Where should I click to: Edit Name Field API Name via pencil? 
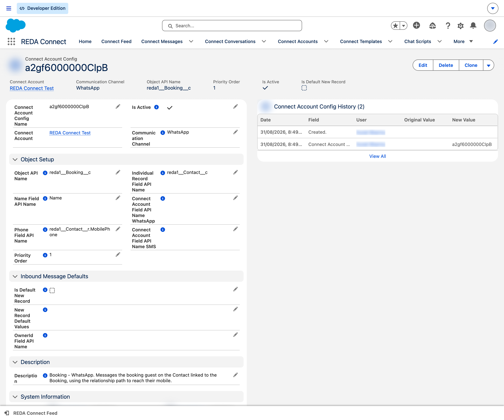118,198
